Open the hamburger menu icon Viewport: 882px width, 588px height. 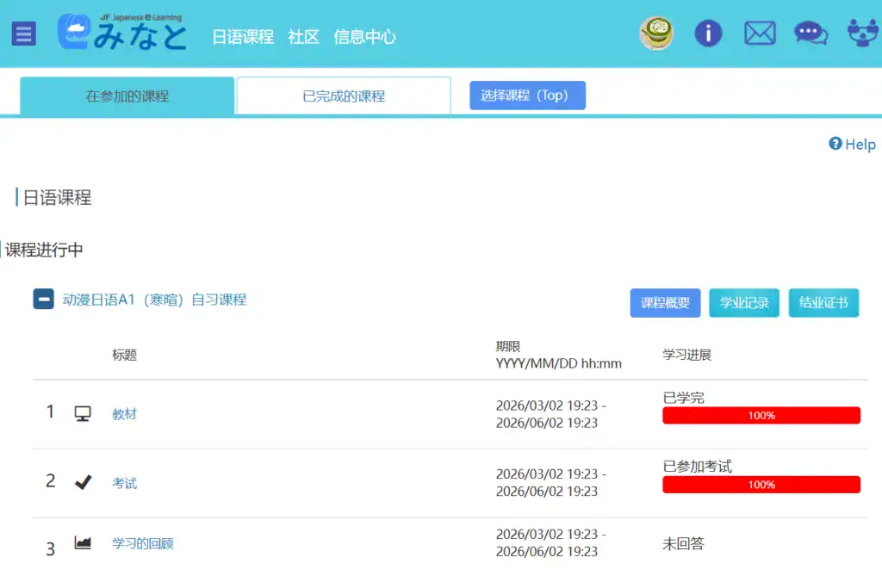click(x=24, y=34)
